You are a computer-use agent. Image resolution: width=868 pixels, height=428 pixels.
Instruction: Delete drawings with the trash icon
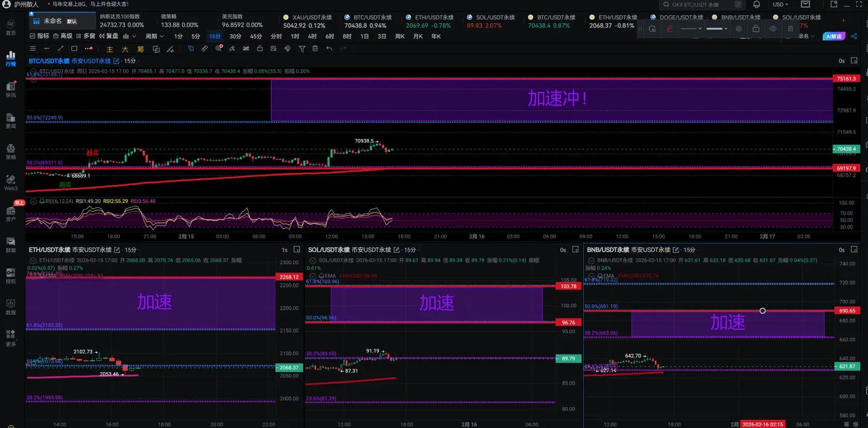pos(315,49)
